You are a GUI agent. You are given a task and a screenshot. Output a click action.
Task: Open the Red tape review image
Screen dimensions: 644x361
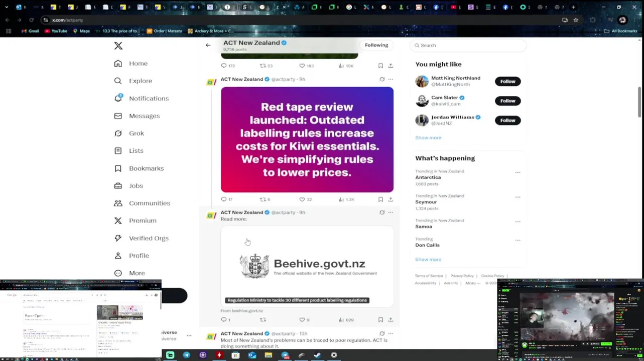(307, 140)
